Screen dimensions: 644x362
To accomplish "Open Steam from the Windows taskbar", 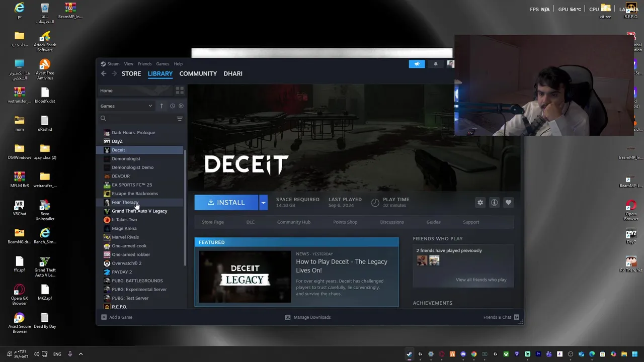I will pos(409,354).
